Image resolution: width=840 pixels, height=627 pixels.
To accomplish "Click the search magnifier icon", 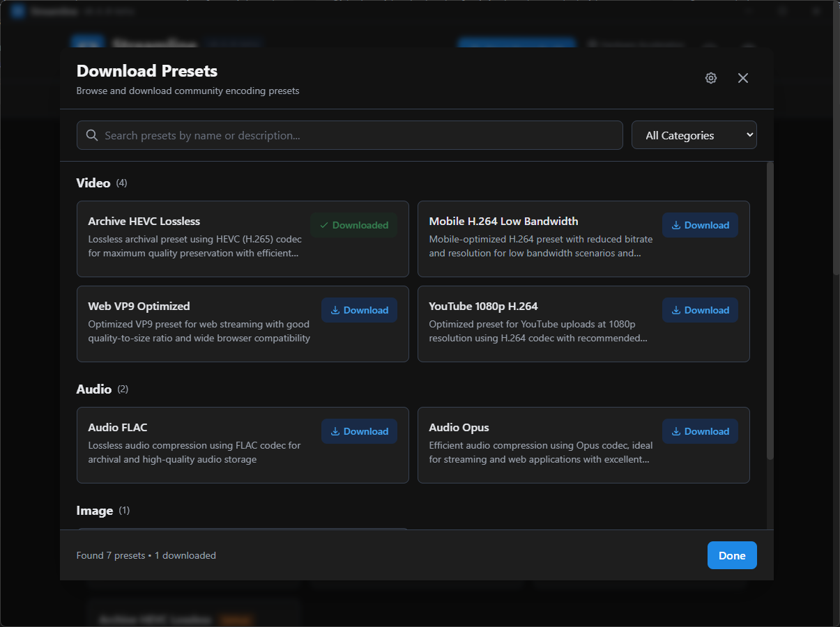I will [91, 134].
